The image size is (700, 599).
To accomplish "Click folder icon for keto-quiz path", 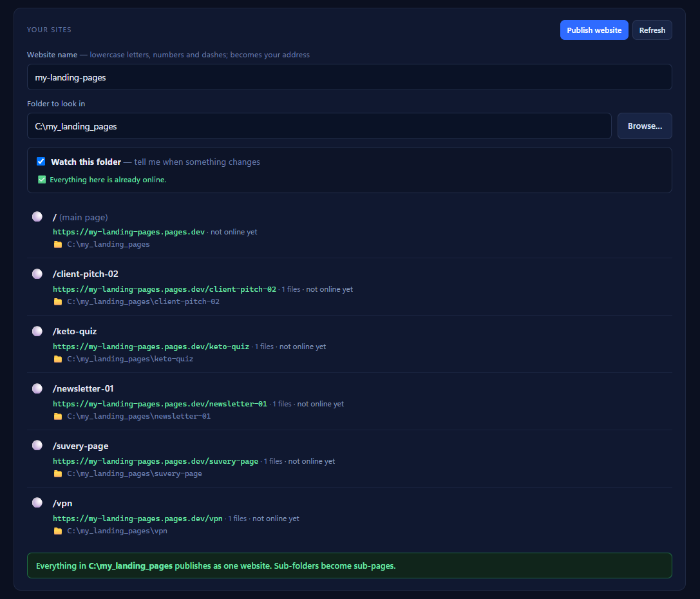I will (x=58, y=359).
